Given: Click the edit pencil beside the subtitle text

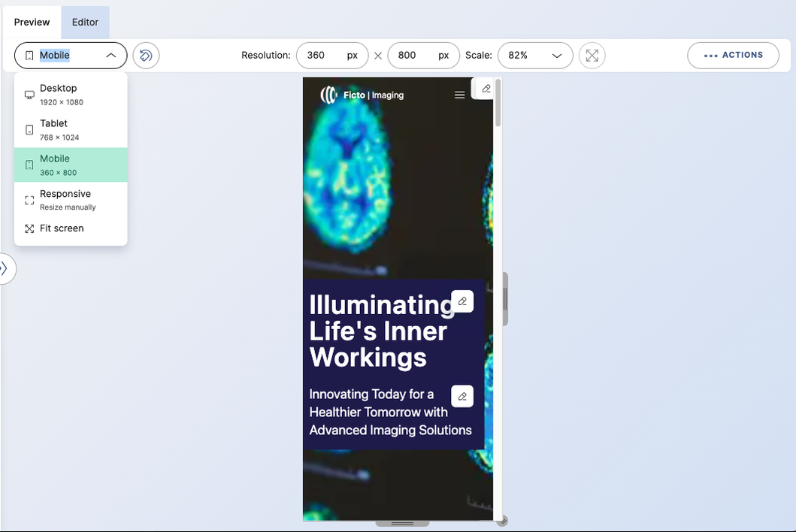Looking at the screenshot, I should [x=462, y=396].
